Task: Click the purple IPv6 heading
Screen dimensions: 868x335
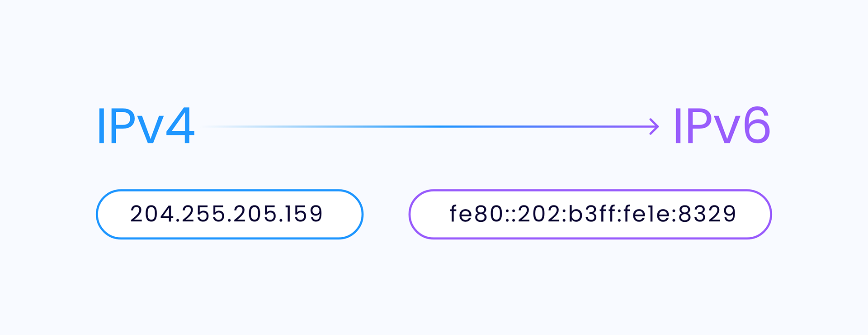Action: coord(722,126)
